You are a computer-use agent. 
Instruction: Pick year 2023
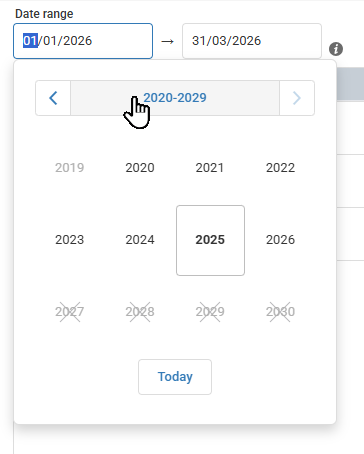70,240
